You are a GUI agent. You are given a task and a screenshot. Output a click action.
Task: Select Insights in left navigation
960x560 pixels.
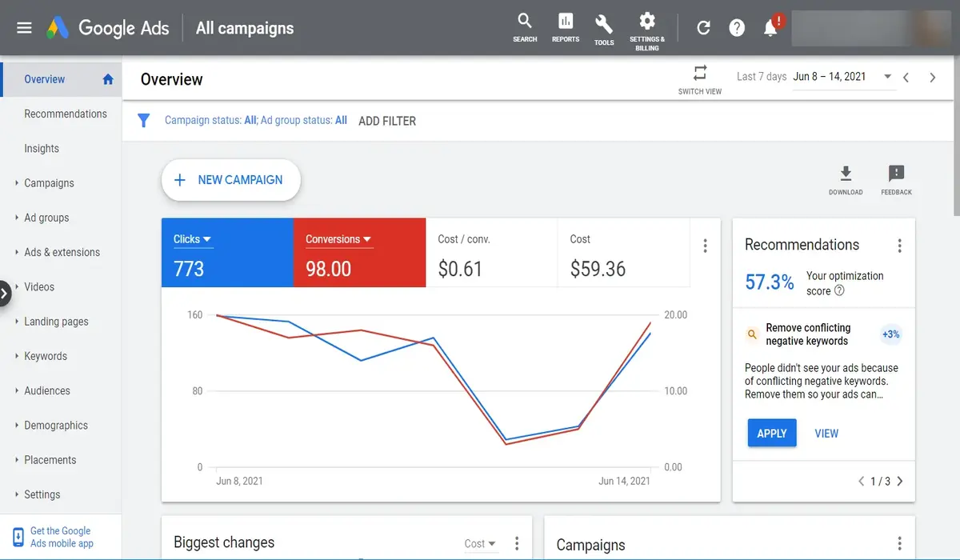[42, 149]
